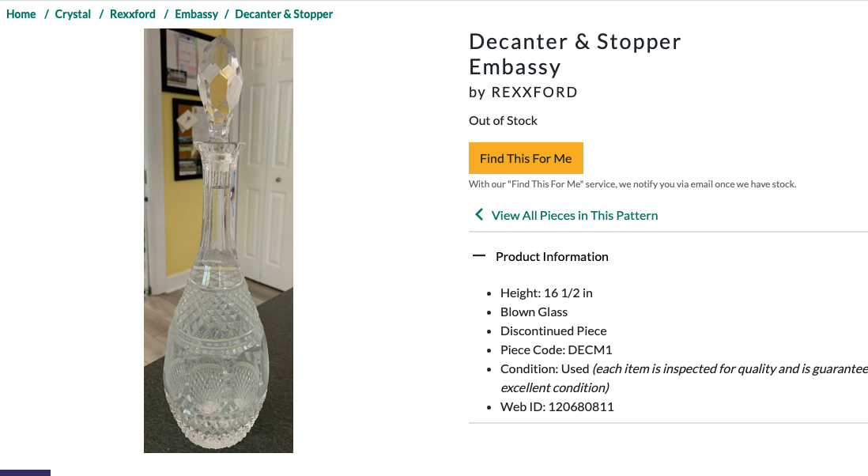
Task: Open the Crystal breadcrumb category
Action: pyautogui.click(x=73, y=14)
